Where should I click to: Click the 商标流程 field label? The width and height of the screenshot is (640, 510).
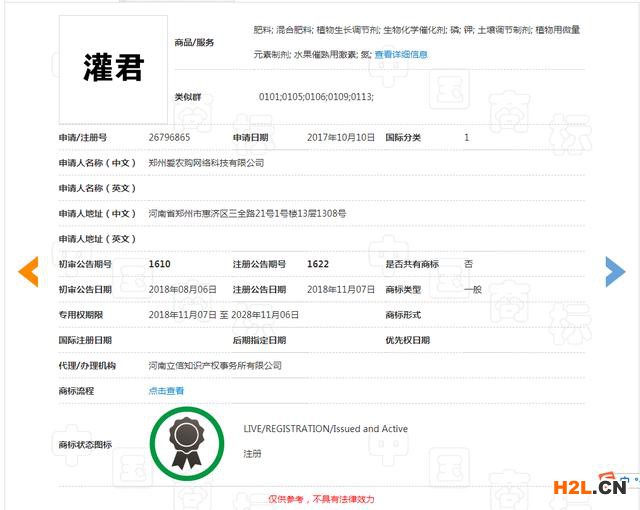(x=76, y=391)
